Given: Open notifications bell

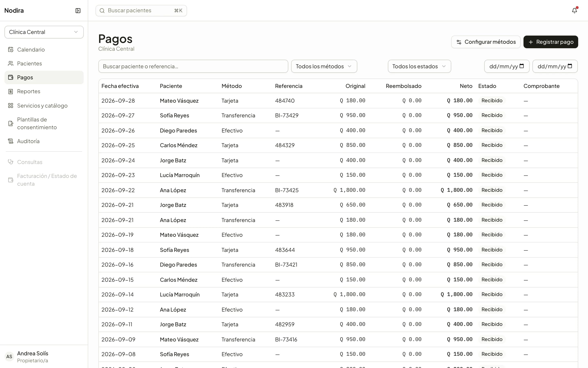Looking at the screenshot, I should [x=574, y=10].
